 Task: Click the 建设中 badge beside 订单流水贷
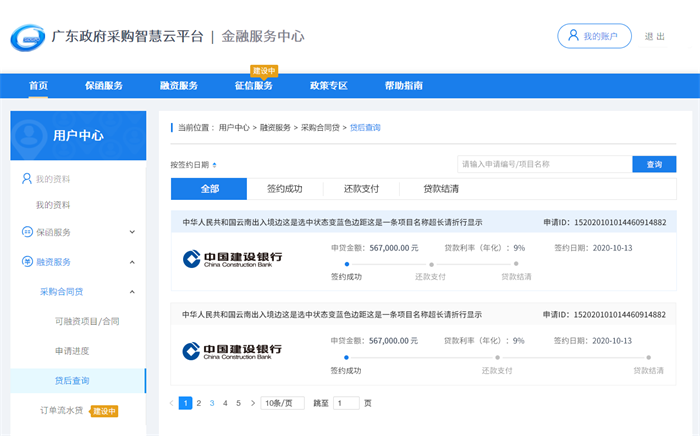pos(104,411)
